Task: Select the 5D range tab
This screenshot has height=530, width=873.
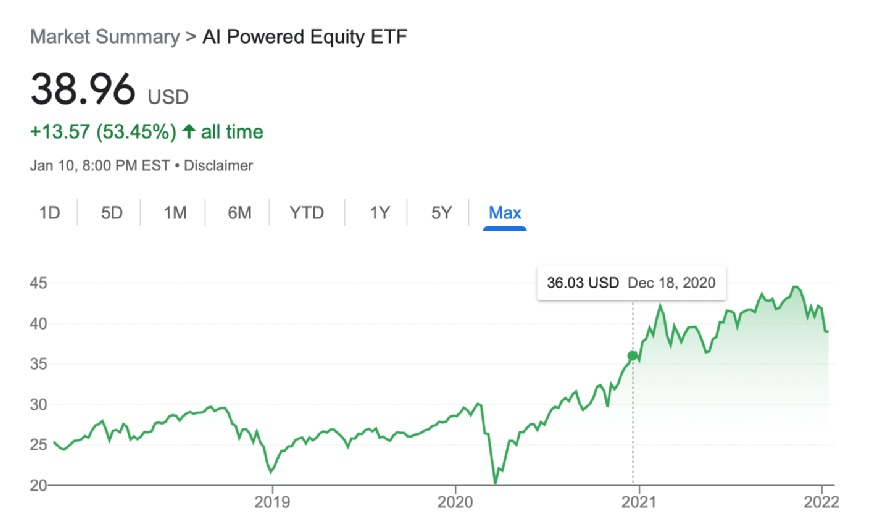Action: point(112,212)
